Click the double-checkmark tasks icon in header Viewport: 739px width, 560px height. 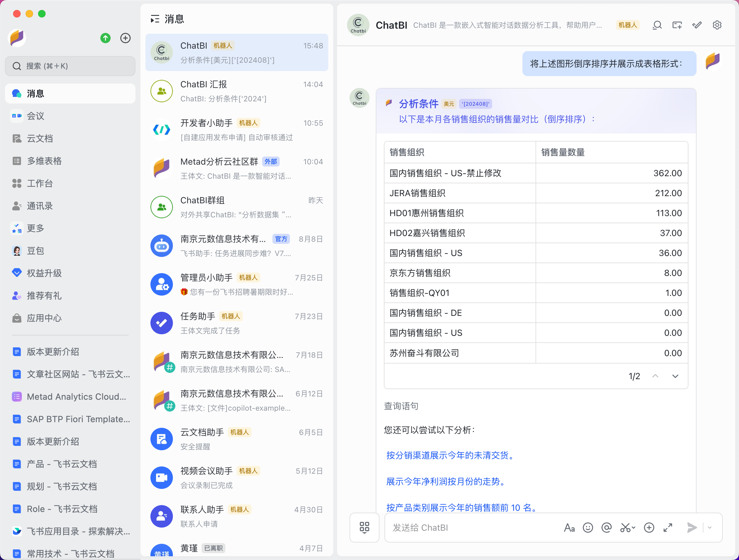pyautogui.click(x=697, y=25)
